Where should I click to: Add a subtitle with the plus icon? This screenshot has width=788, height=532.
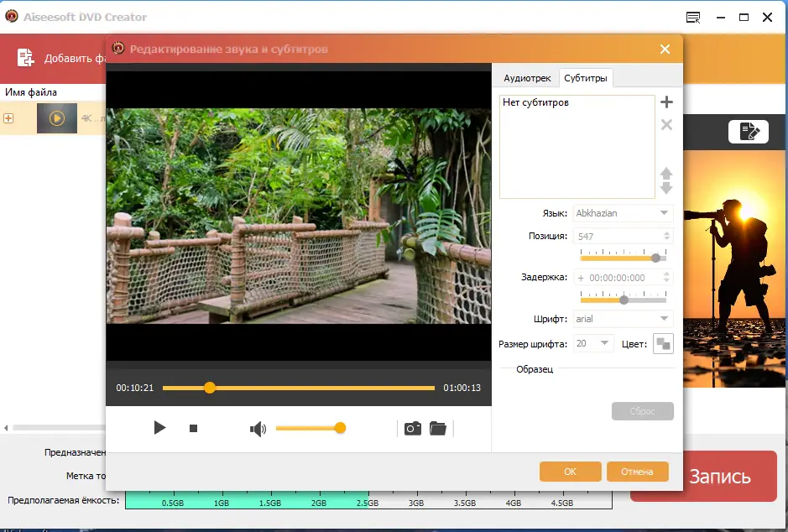(666, 102)
